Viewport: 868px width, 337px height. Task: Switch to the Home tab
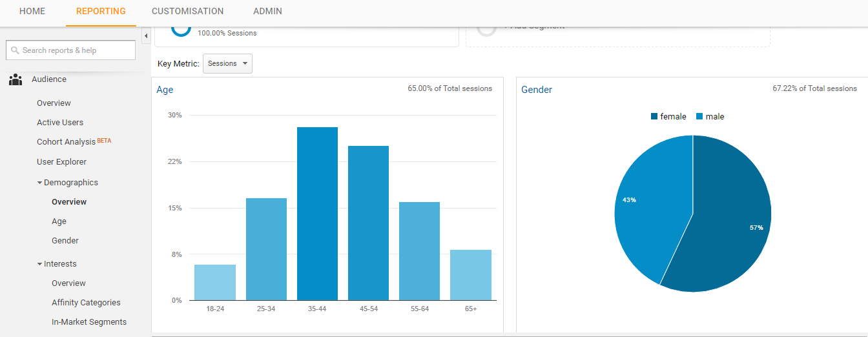click(32, 12)
